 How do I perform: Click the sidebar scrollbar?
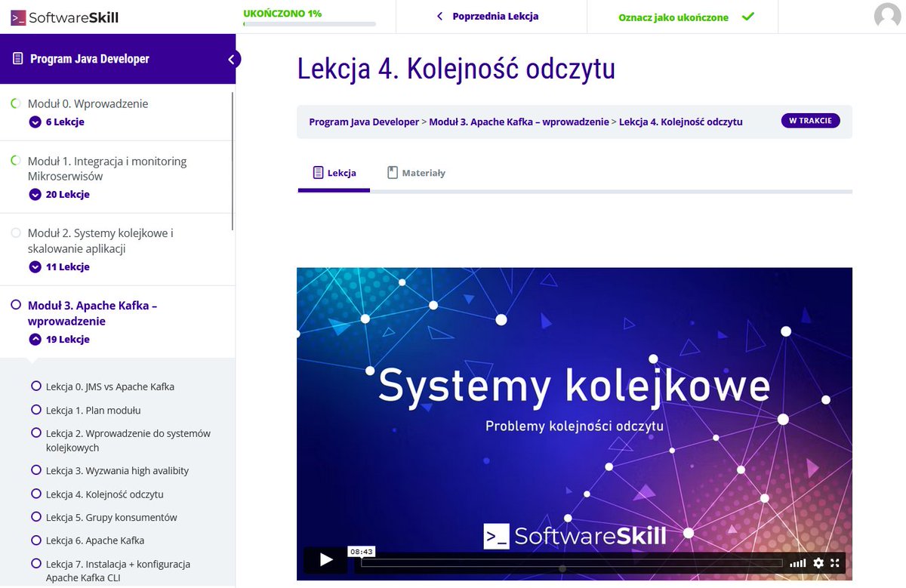click(233, 160)
